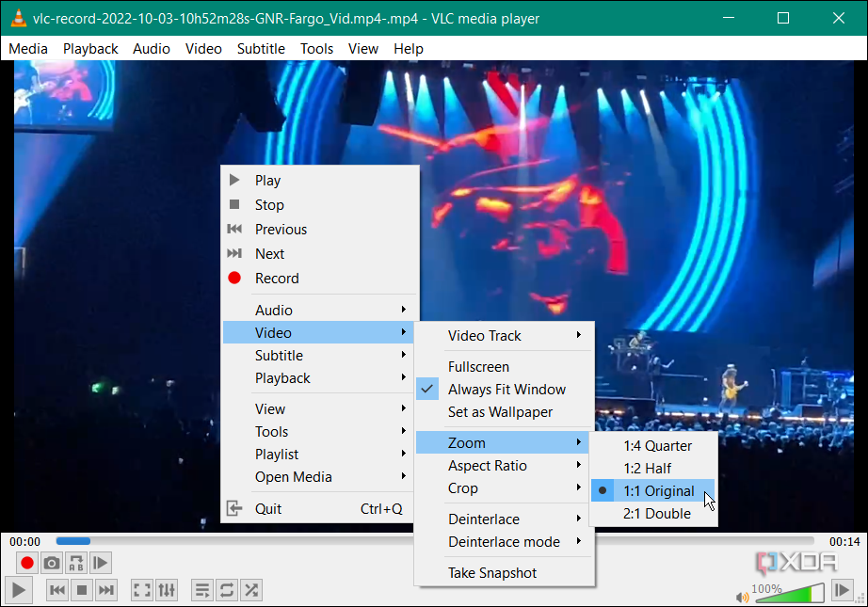Open extended settings equalizer icon
This screenshot has width=868, height=607.
pos(167,590)
